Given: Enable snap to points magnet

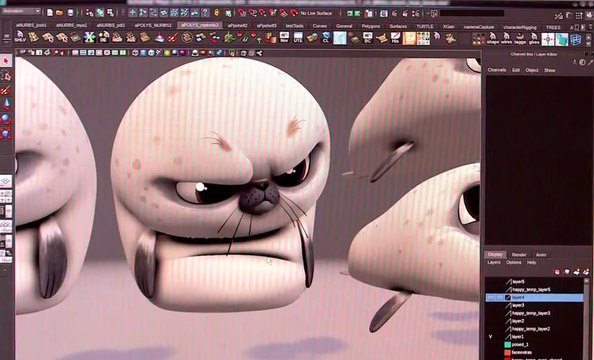Looking at the screenshot, I should pos(262,13).
